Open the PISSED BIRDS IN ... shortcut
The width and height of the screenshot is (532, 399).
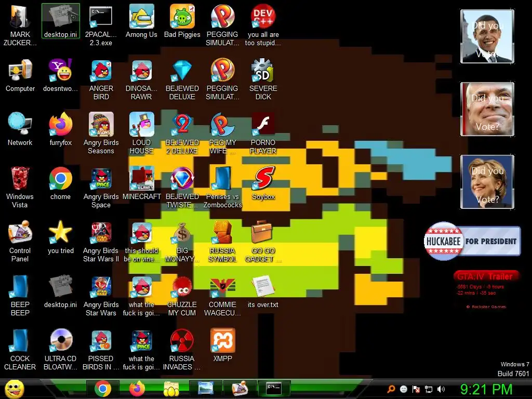(x=101, y=350)
